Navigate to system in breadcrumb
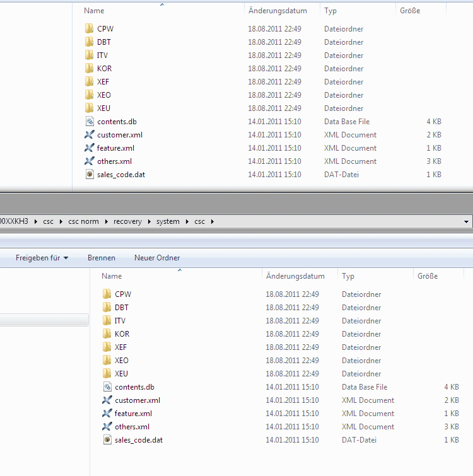The height and width of the screenshot is (476, 473). pos(168,221)
